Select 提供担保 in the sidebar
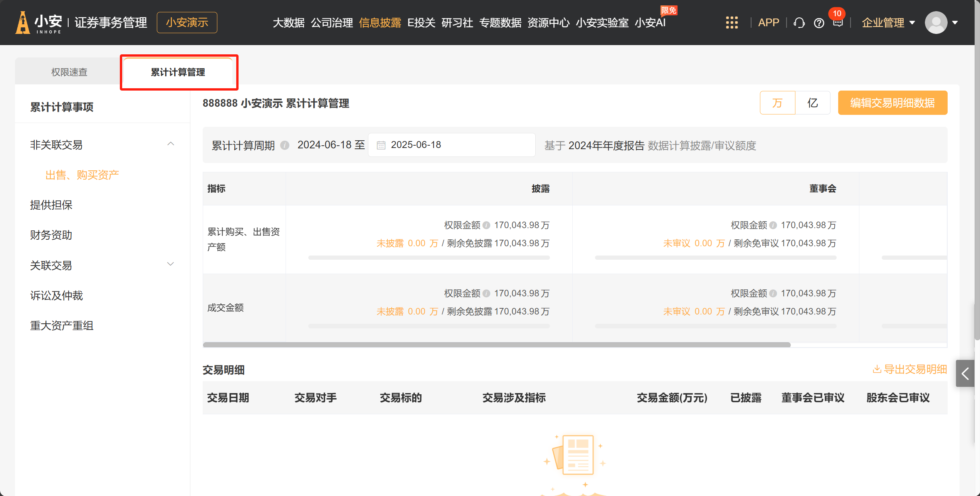Screen dimensions: 980x496 51,205
